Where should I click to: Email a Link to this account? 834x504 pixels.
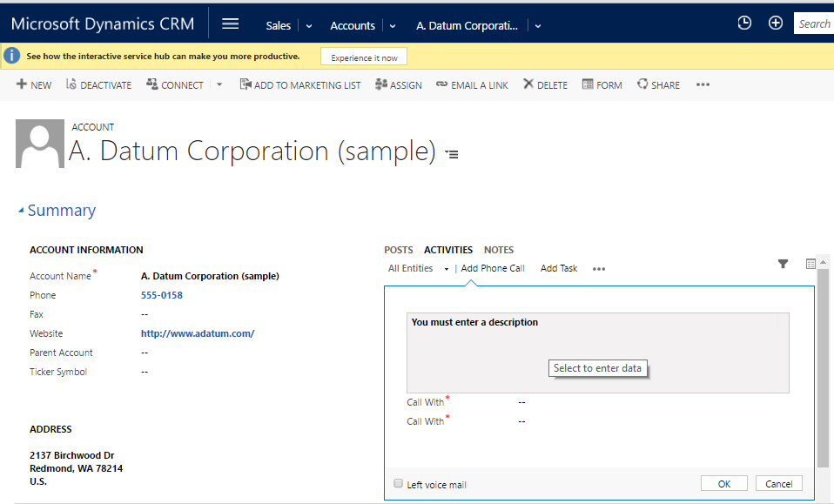(472, 84)
